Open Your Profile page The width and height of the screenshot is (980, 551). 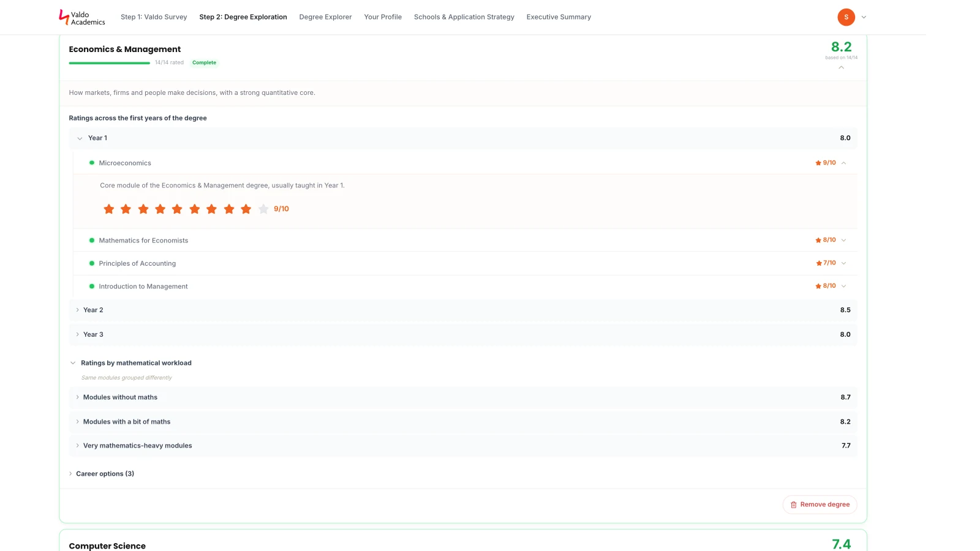(x=383, y=17)
